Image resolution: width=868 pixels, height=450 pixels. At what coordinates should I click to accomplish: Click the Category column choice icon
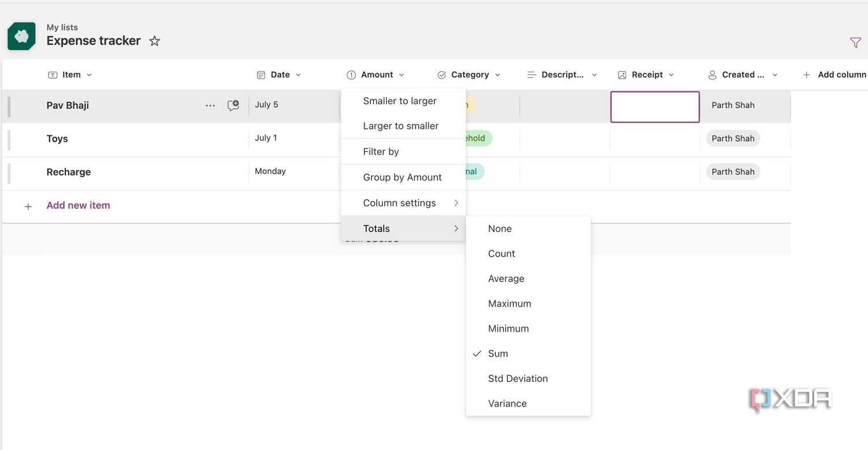coord(442,75)
